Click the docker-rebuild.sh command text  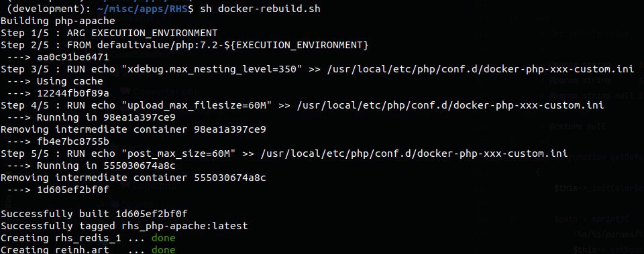[x=269, y=9]
